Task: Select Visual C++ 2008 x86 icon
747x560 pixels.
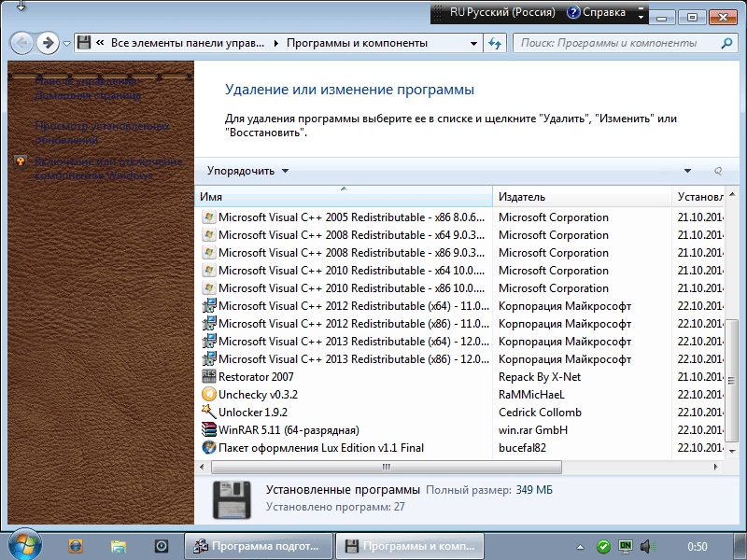Action: pyautogui.click(x=208, y=252)
